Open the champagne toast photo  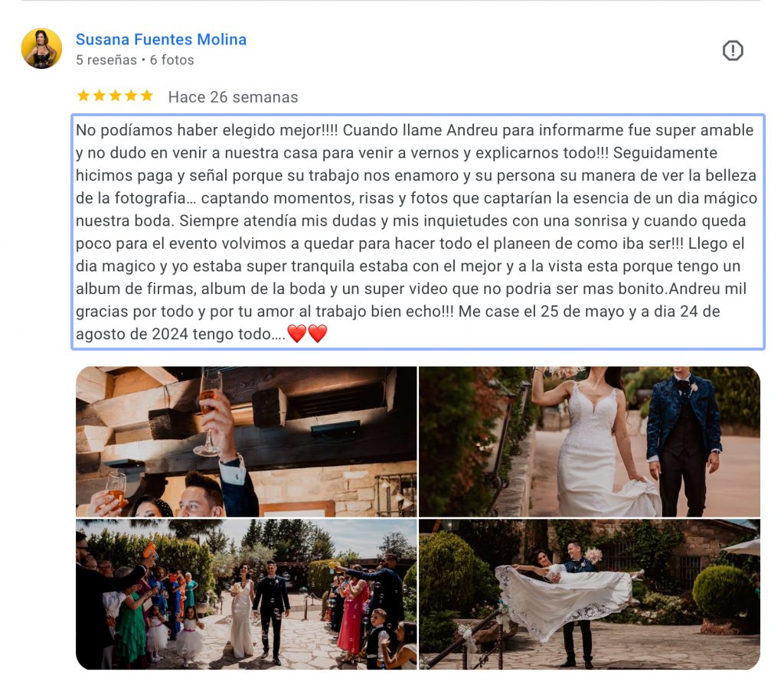[246, 442]
